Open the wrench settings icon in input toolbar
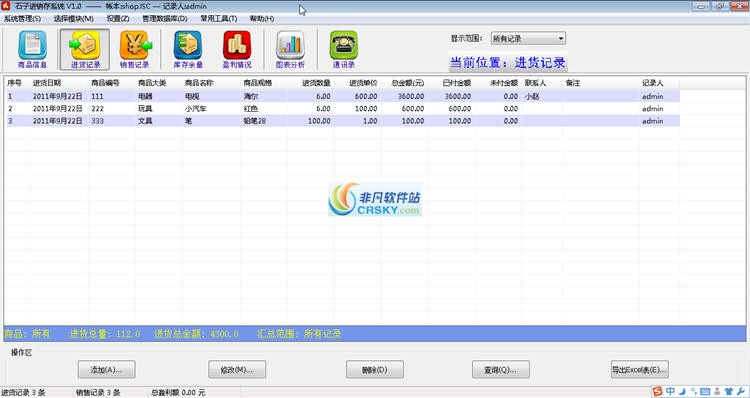This screenshot has width=750, height=398. (x=741, y=391)
